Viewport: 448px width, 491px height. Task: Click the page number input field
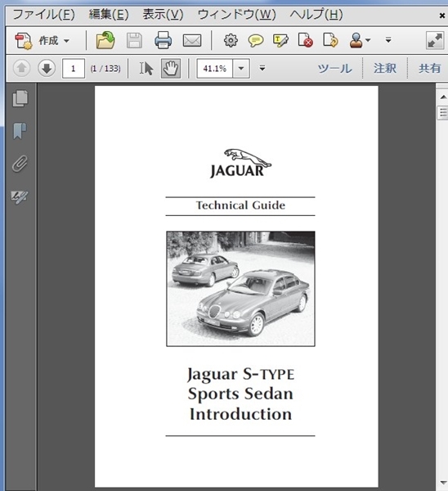(74, 68)
